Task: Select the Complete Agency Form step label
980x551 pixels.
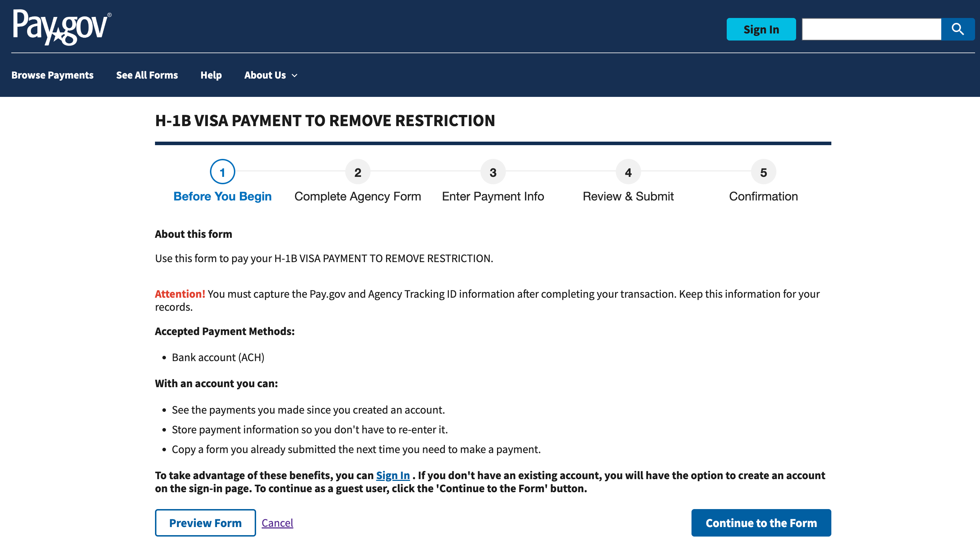Action: point(358,196)
